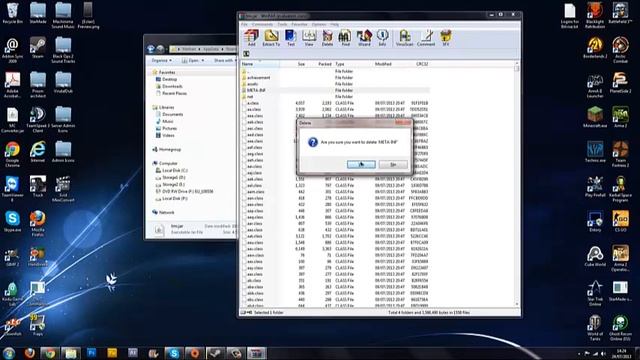Select Pictures library in Explorer sidebar
640x360 pixels.
pos(166,128)
